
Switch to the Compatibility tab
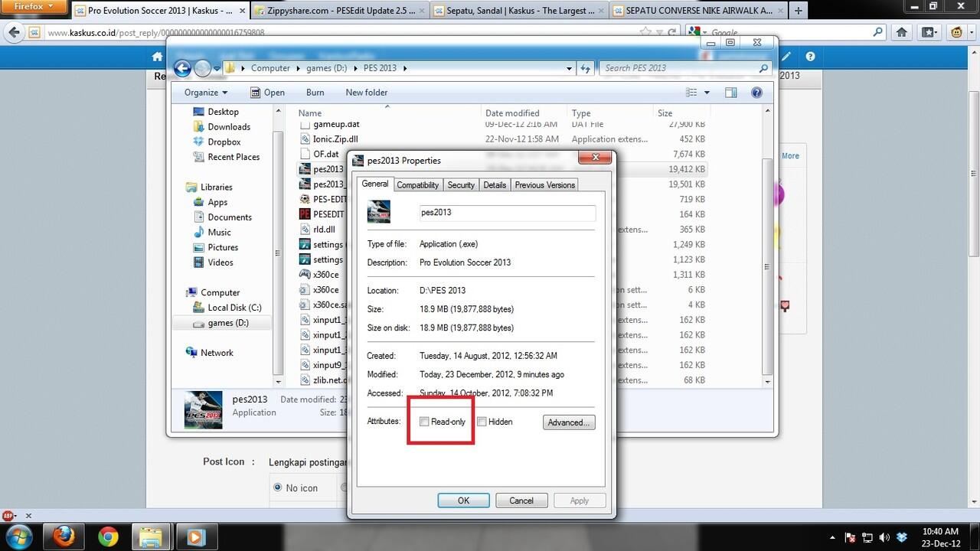pos(418,185)
